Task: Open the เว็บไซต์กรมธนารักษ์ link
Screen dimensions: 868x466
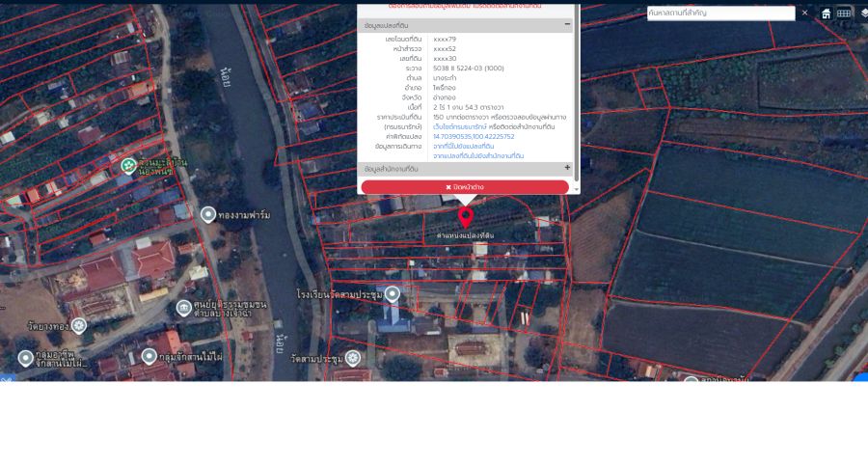Action: pos(459,126)
